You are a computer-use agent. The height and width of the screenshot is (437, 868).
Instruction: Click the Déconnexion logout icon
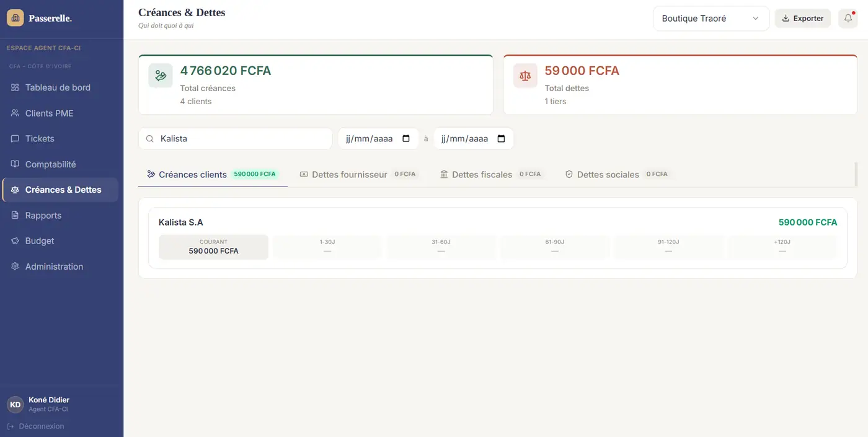[x=11, y=426]
